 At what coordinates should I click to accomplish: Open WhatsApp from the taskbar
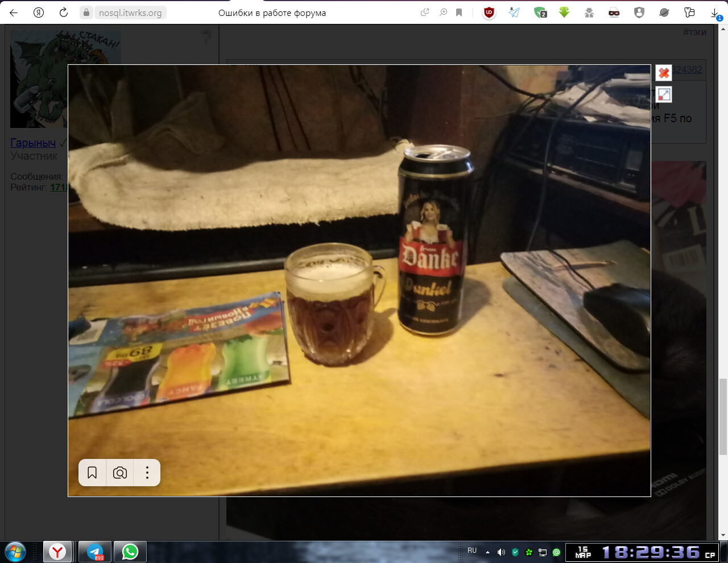(x=130, y=552)
